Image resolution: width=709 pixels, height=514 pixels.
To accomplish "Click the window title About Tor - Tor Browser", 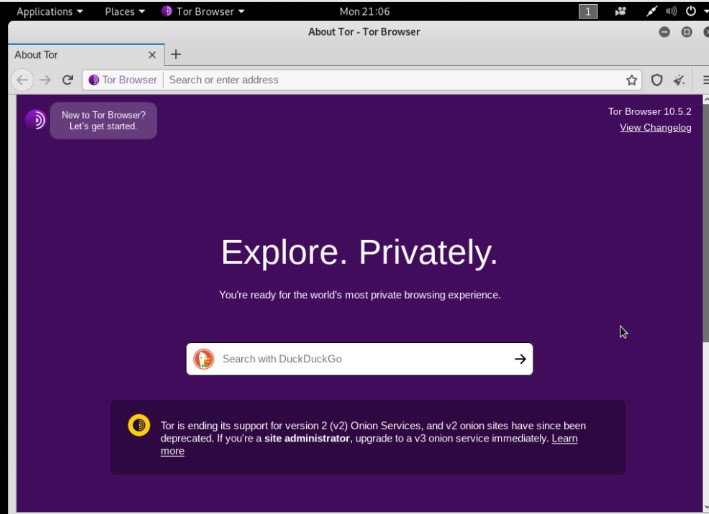I will click(x=364, y=32).
